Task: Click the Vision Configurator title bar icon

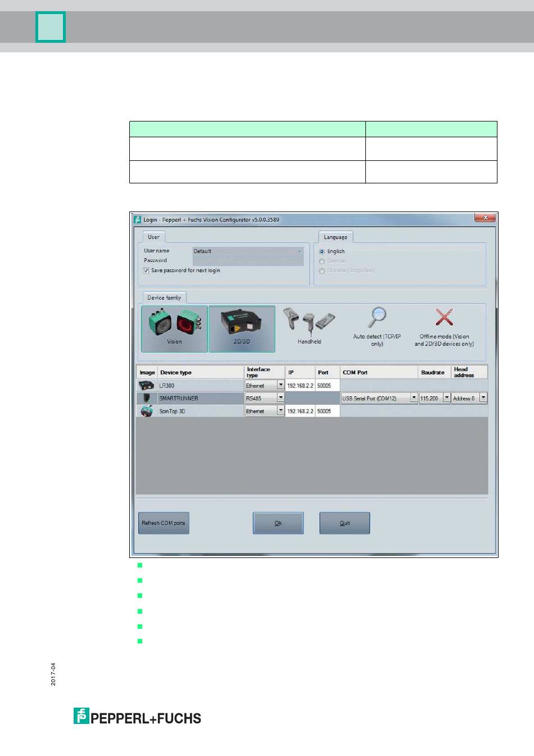Action: [x=138, y=219]
